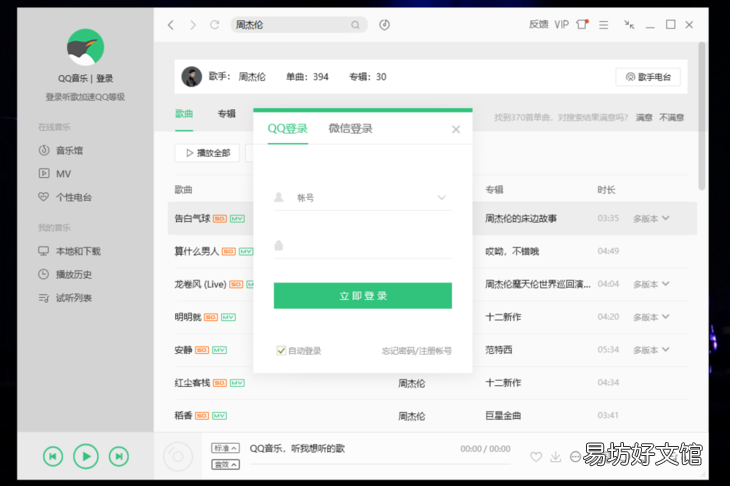Click SQ badge for 安静
The image size is (730, 486).
coord(202,350)
